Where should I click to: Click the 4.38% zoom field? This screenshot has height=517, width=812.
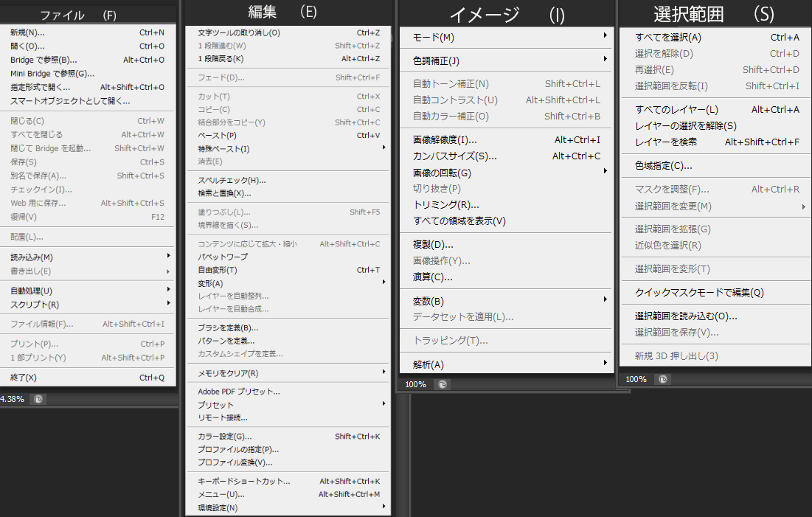tap(13, 399)
